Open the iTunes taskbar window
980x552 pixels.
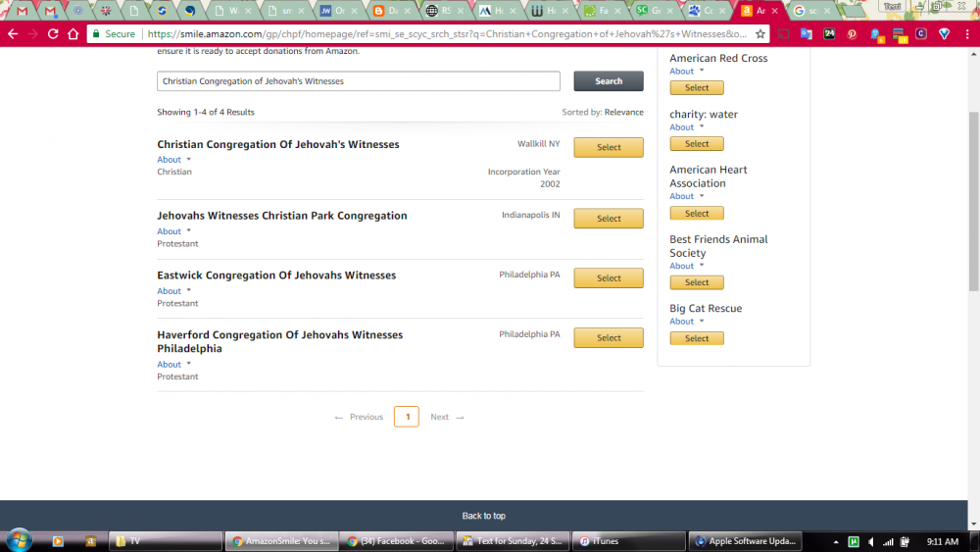(628, 541)
